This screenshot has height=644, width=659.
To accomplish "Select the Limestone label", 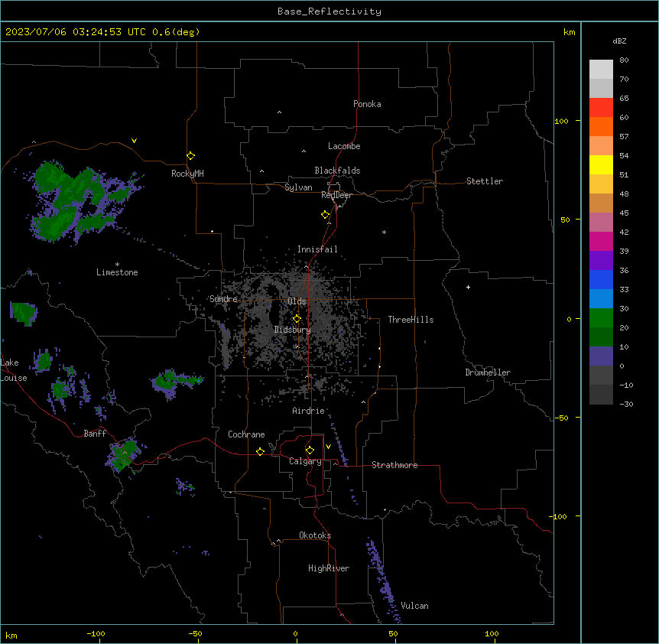I will point(117,272).
